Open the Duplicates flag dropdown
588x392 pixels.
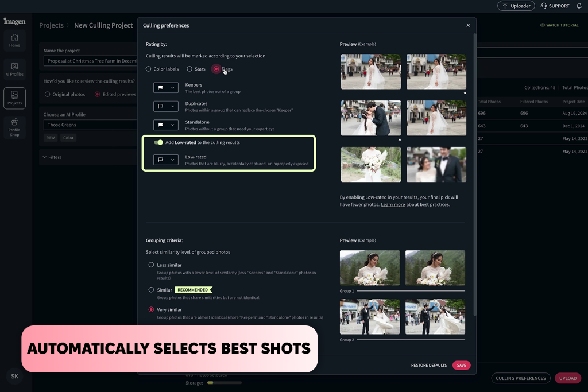click(x=166, y=106)
